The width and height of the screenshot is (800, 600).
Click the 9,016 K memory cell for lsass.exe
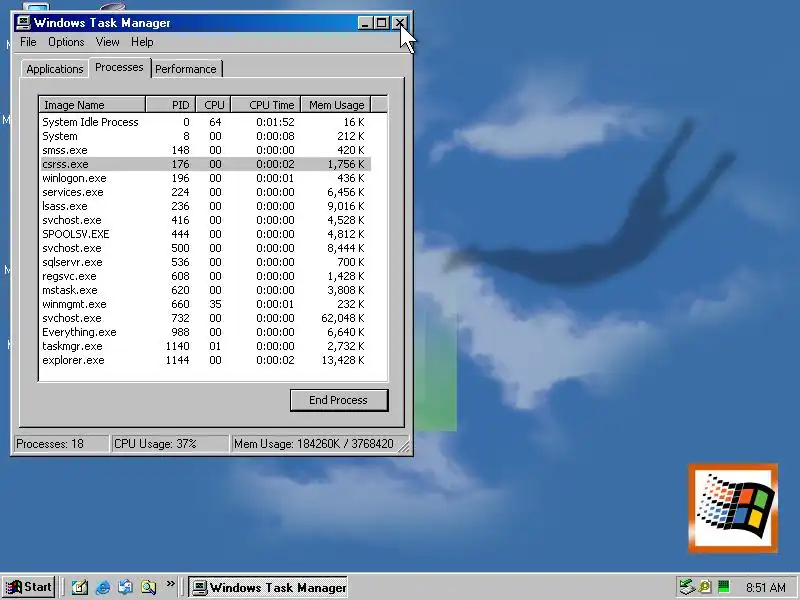(345, 206)
